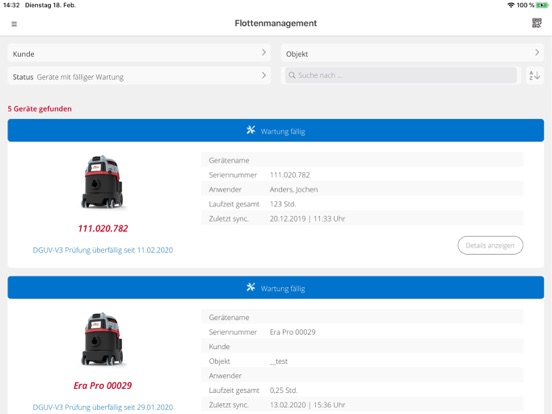The image size is (552, 414).
Task: Click wrench icon in first Wartung fällig banner
Action: pos(251,130)
